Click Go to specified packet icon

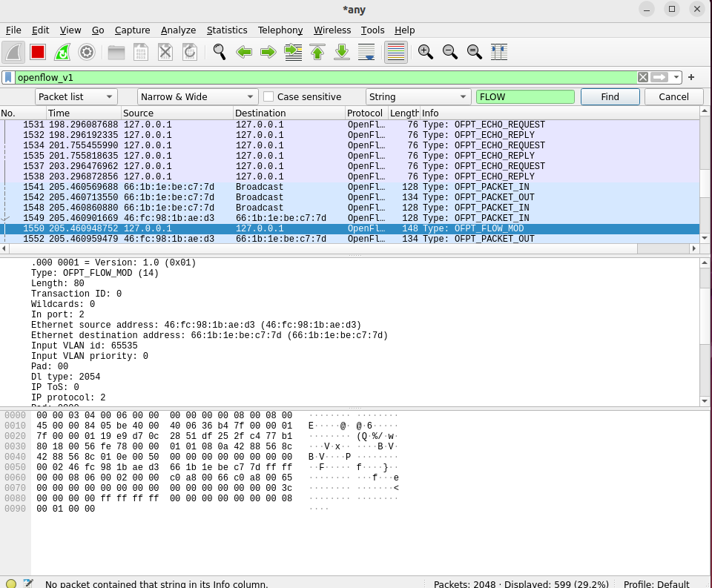coord(293,52)
